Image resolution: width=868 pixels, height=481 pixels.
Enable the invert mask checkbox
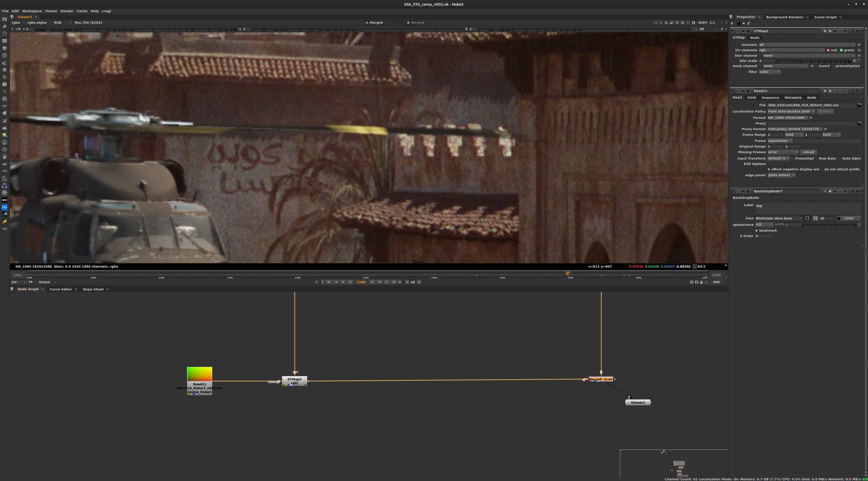click(817, 66)
